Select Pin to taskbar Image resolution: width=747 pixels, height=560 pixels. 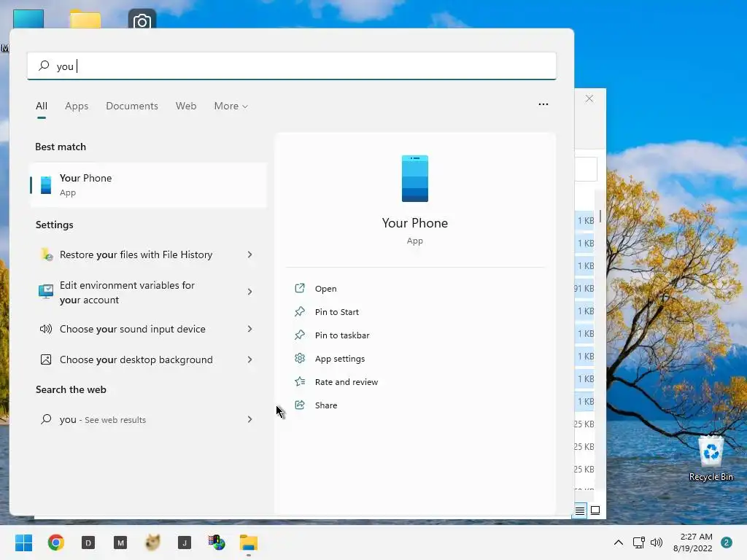[x=342, y=335]
